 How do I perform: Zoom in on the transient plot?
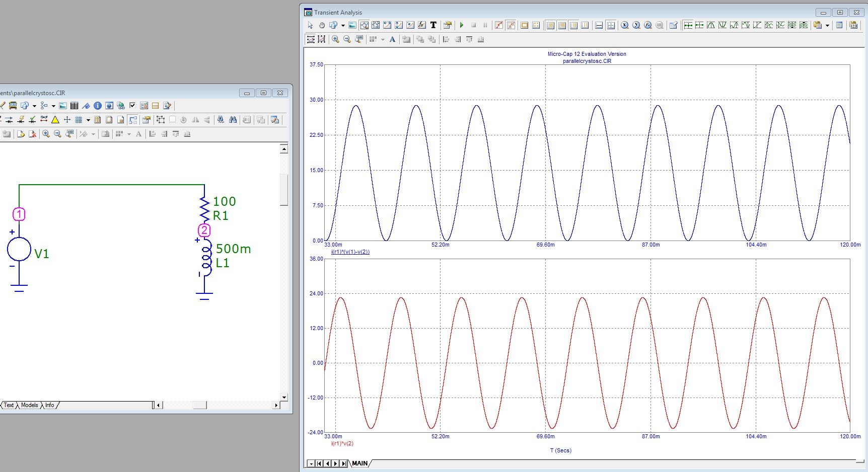pos(335,39)
